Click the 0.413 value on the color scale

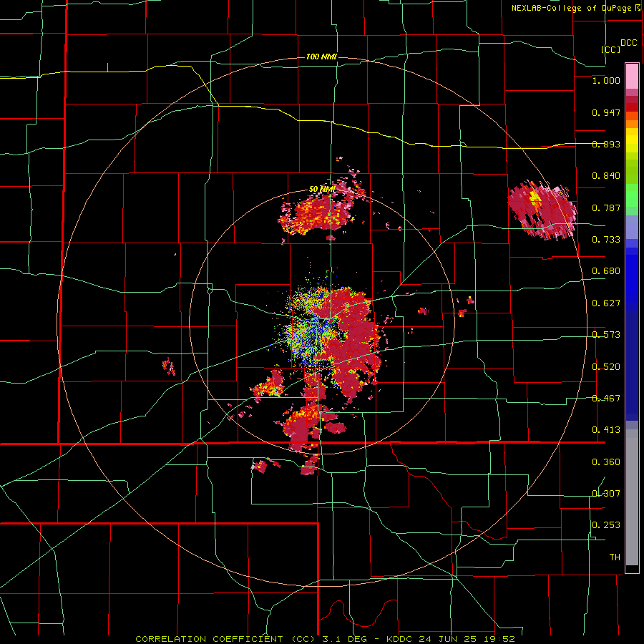tap(606, 430)
